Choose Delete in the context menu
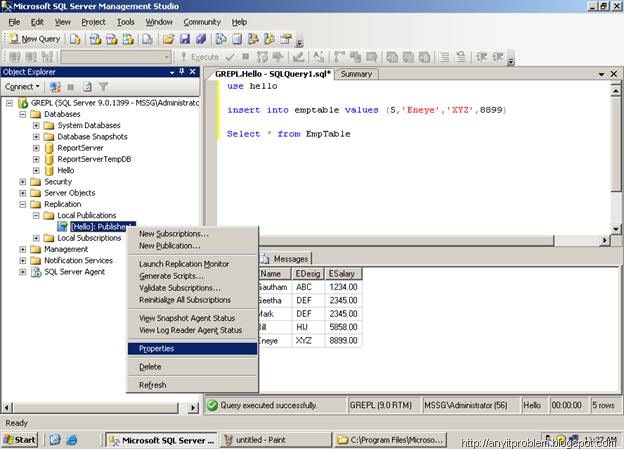This screenshot has width=624, height=449. (193, 367)
